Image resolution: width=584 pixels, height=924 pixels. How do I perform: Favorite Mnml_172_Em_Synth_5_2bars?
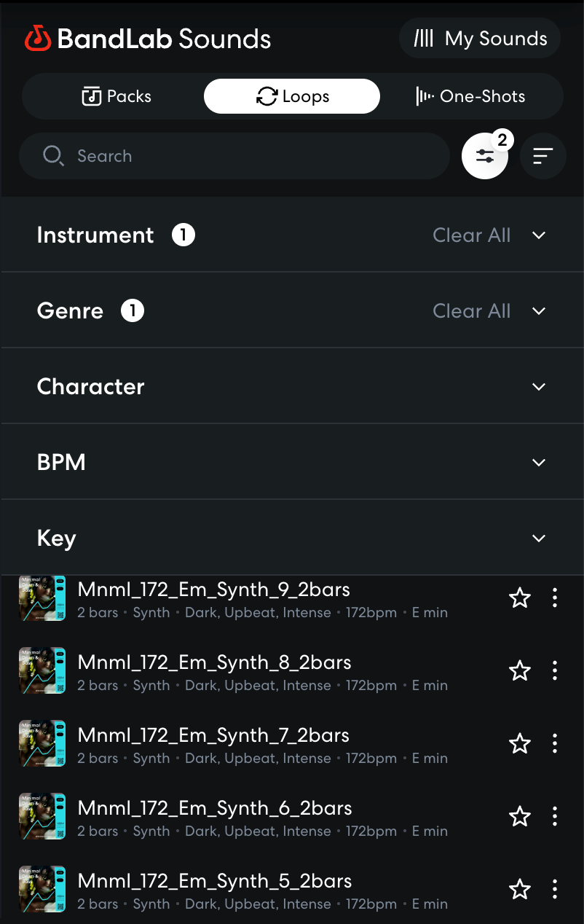click(520, 889)
